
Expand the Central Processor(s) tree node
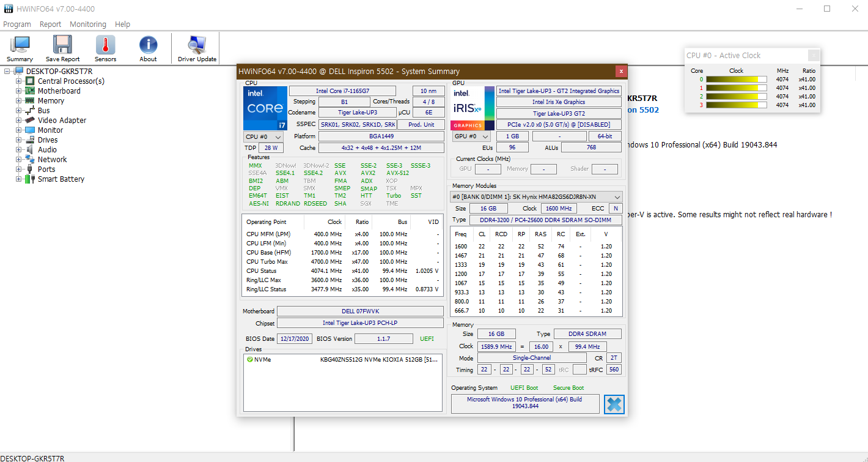point(18,81)
